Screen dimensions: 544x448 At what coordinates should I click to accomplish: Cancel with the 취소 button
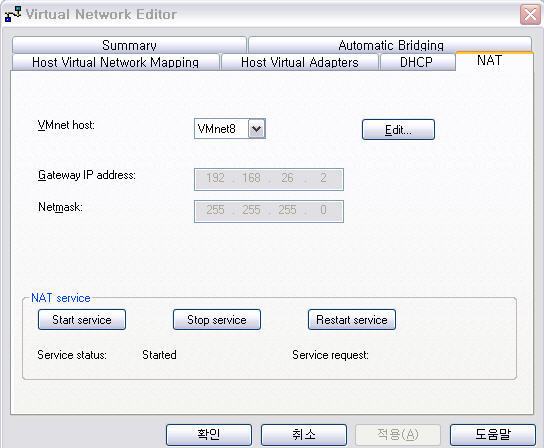point(304,434)
